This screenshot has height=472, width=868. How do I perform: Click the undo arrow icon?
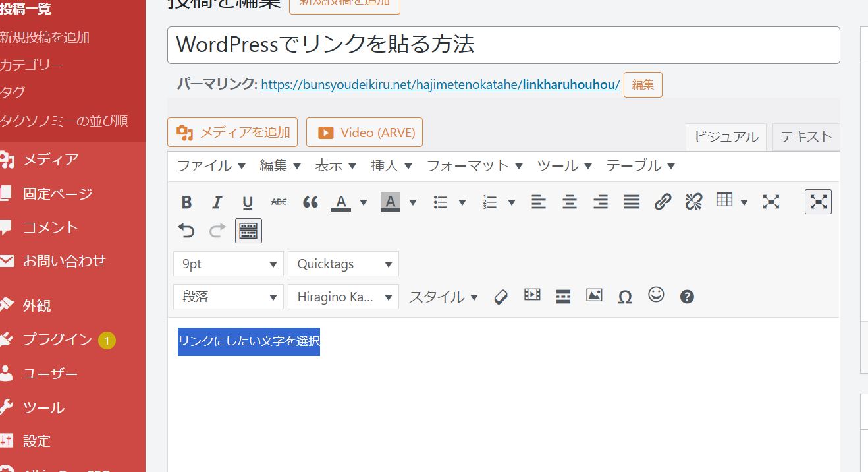186,231
